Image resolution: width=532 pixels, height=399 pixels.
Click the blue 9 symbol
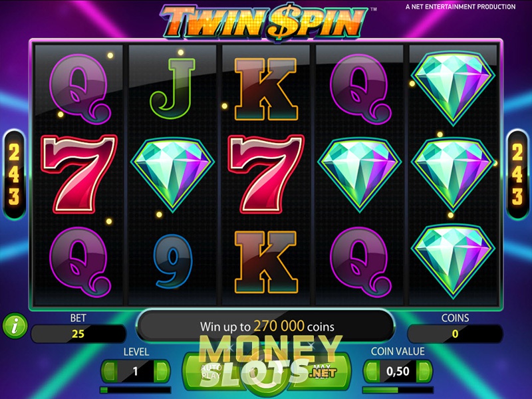pyautogui.click(x=172, y=261)
